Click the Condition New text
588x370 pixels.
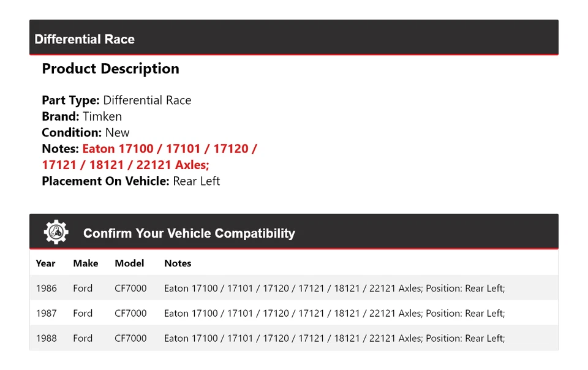click(x=86, y=133)
